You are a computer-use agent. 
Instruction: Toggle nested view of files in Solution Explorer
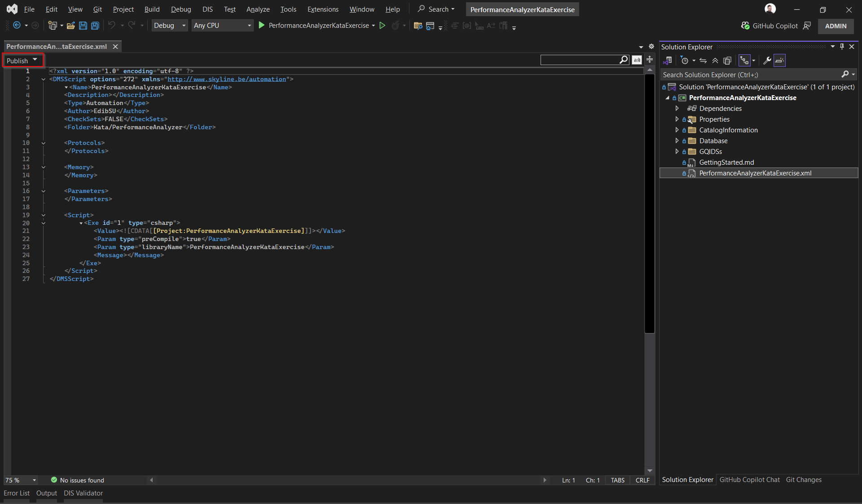(x=744, y=60)
